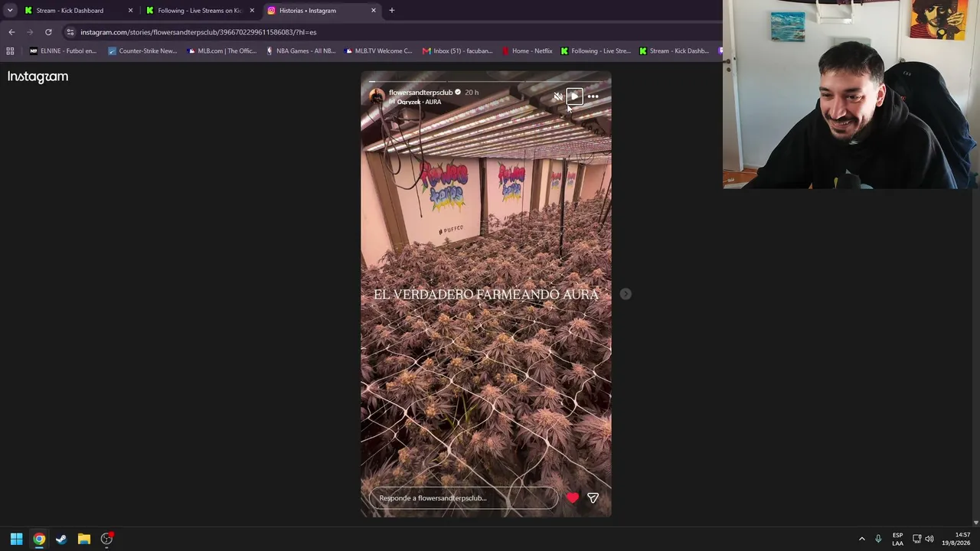Jump to the third story progress segment

pos(565,80)
